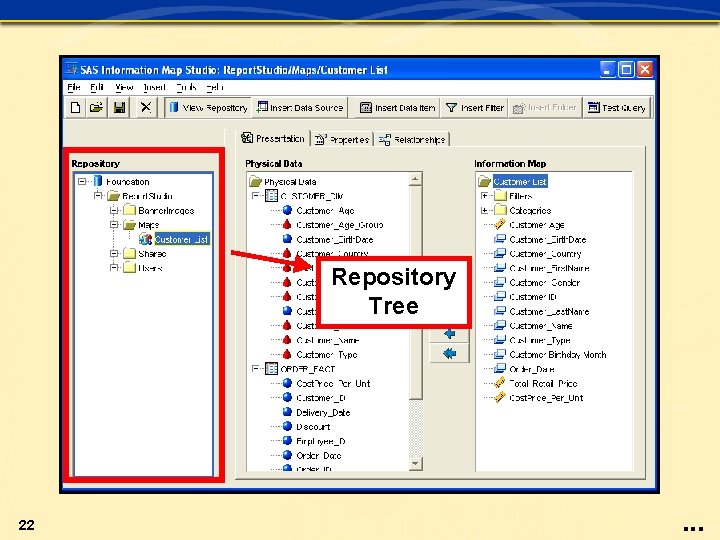Click the Delete X toolbar icon
The height and width of the screenshot is (540, 720).
point(146,107)
